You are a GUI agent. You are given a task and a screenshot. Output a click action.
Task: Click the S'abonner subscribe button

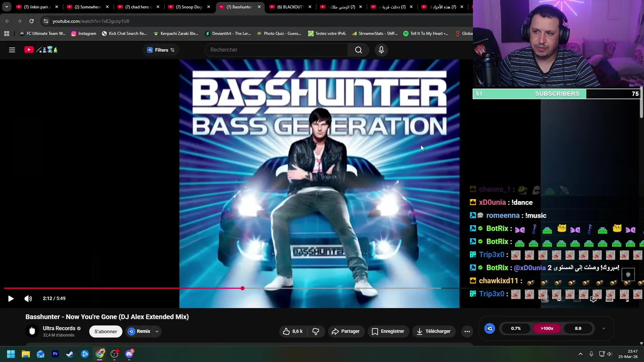pyautogui.click(x=106, y=331)
